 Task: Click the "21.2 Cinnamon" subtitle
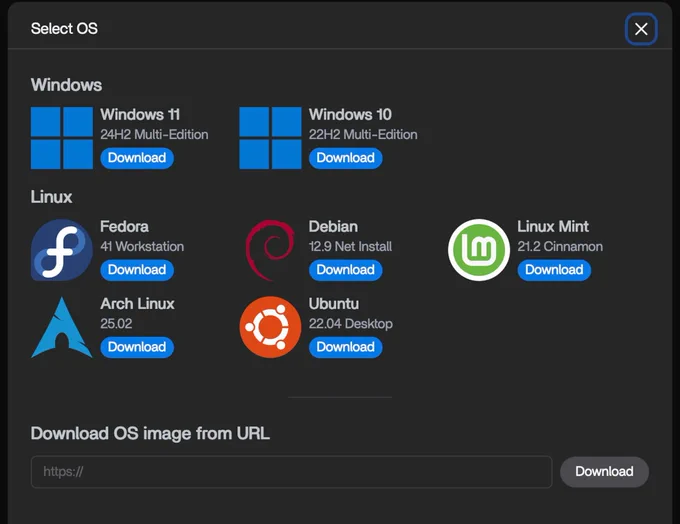[x=560, y=246]
